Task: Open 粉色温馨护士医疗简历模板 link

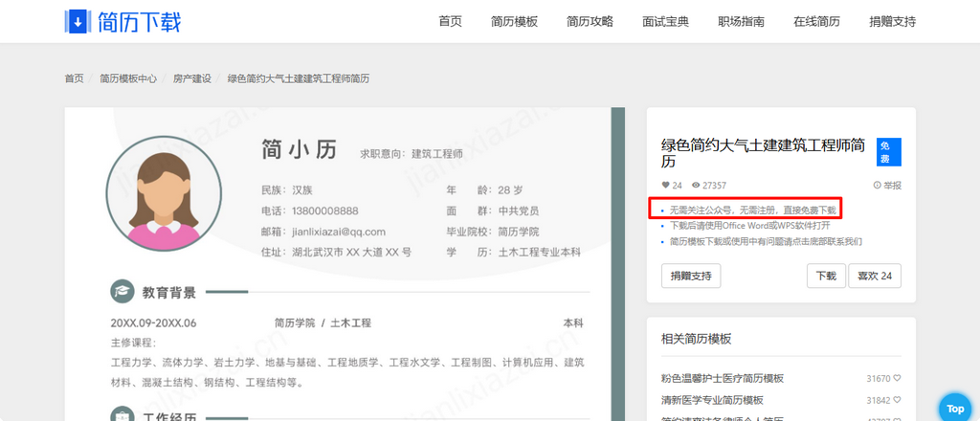Action: (x=723, y=378)
